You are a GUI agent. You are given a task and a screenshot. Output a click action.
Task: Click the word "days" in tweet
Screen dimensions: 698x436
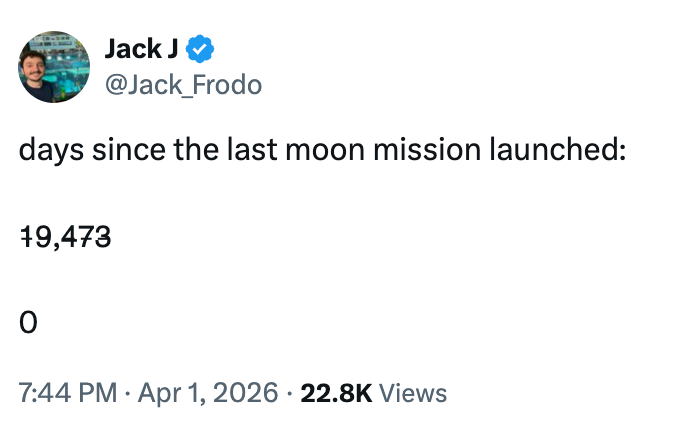click(x=52, y=153)
